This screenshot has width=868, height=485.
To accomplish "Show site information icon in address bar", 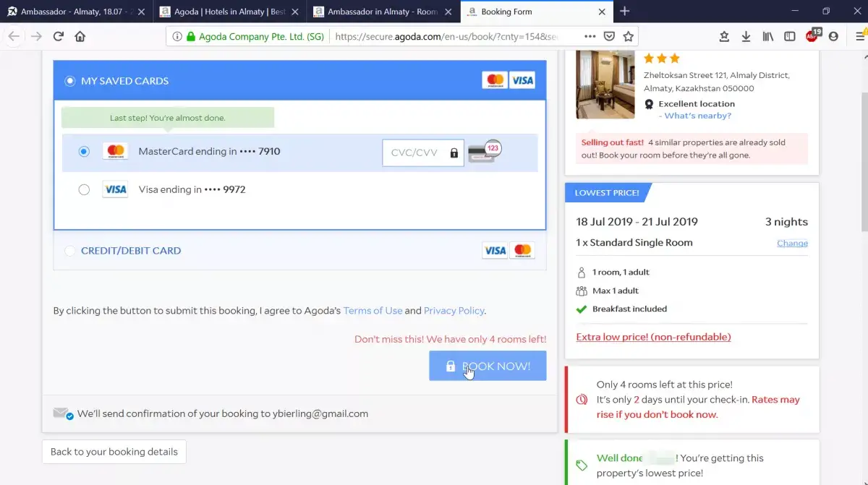I will 177,36.
